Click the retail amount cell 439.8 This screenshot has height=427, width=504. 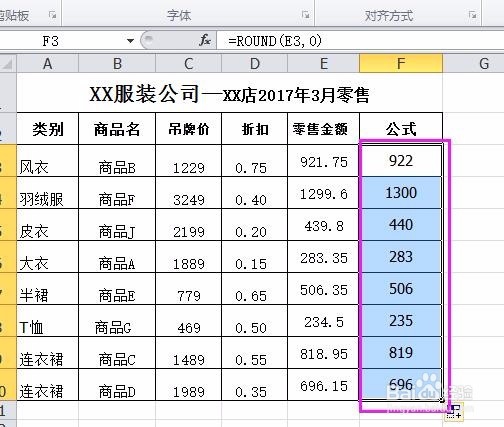324,225
